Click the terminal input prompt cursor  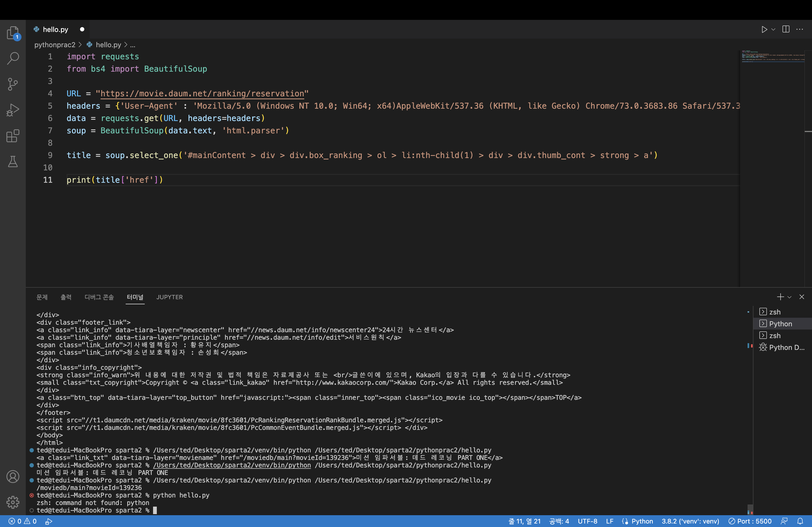tap(155, 510)
